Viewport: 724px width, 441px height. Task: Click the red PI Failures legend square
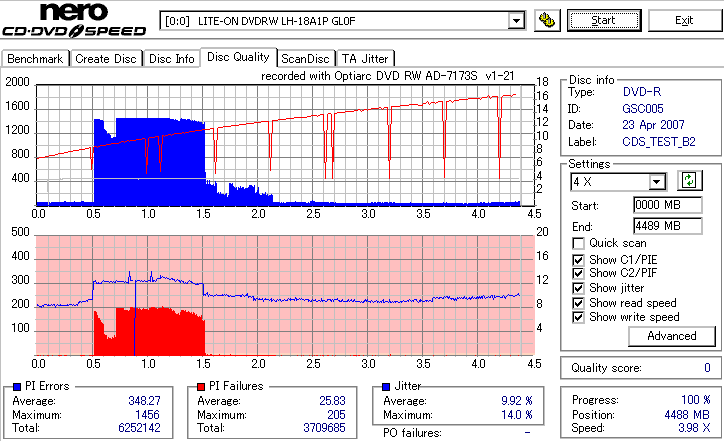tap(201, 387)
